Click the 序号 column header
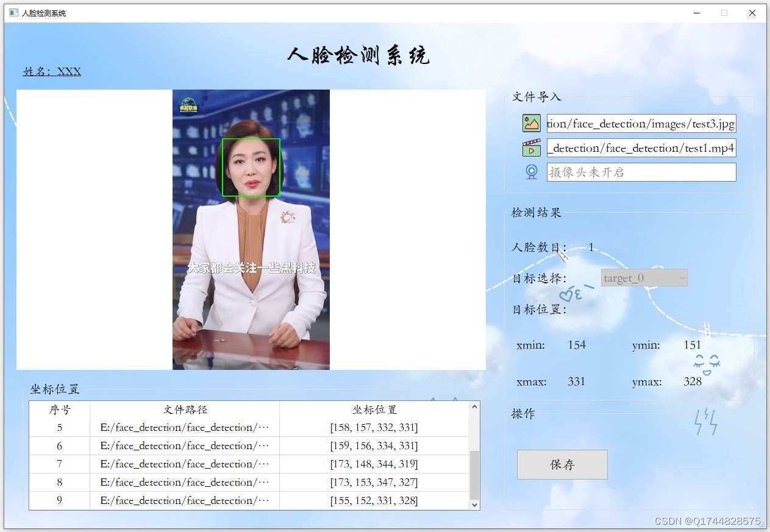Image resolution: width=770 pixels, height=532 pixels. coord(60,410)
